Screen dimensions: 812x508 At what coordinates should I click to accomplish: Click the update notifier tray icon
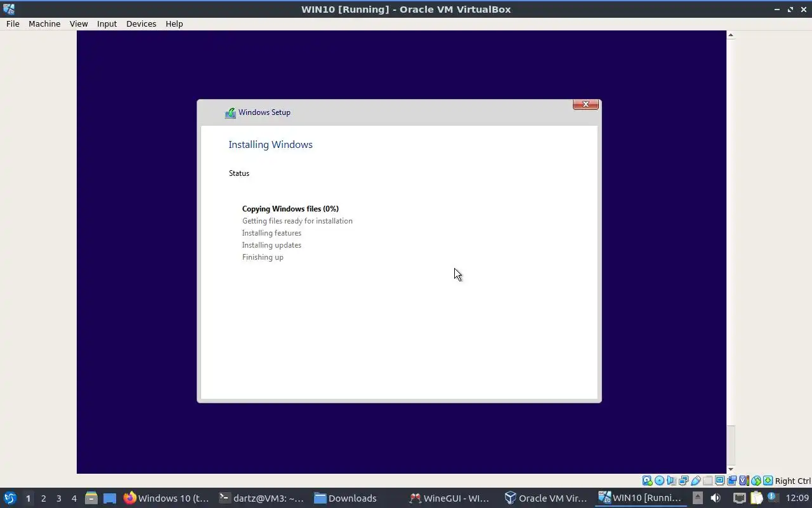(x=772, y=498)
